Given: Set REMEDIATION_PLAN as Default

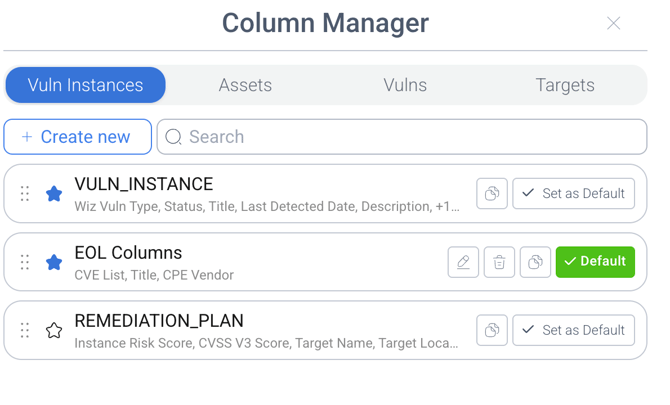Looking at the screenshot, I should click(573, 330).
